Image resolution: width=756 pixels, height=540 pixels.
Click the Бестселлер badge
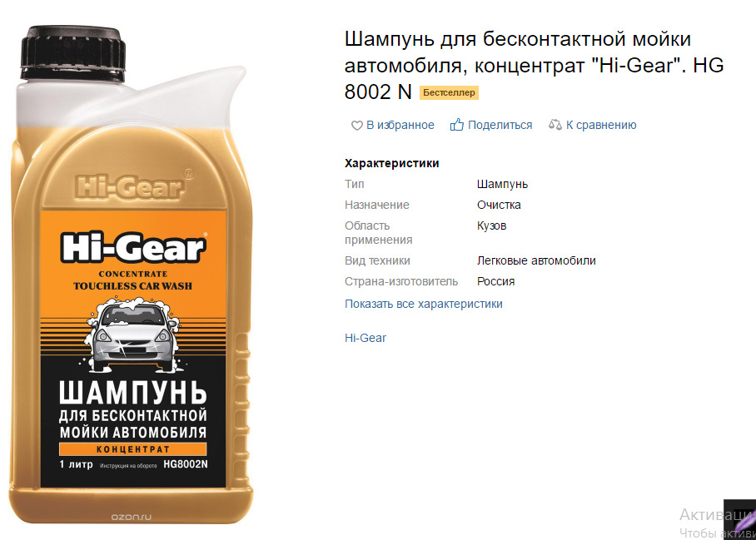[449, 92]
